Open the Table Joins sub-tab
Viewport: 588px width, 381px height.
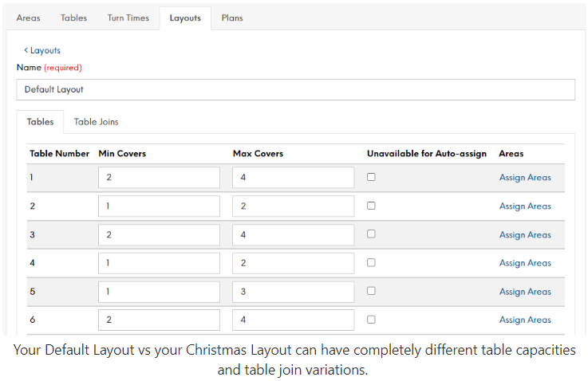coord(96,122)
